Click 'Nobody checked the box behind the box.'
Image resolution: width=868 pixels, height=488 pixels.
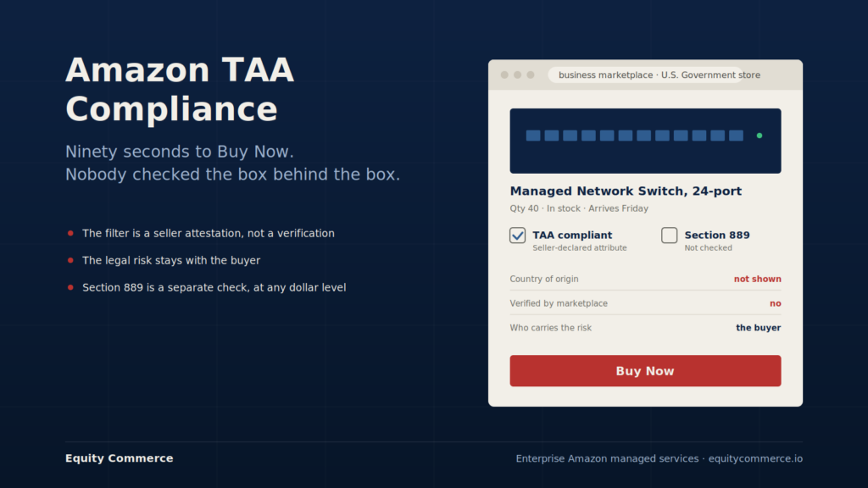pyautogui.click(x=232, y=175)
